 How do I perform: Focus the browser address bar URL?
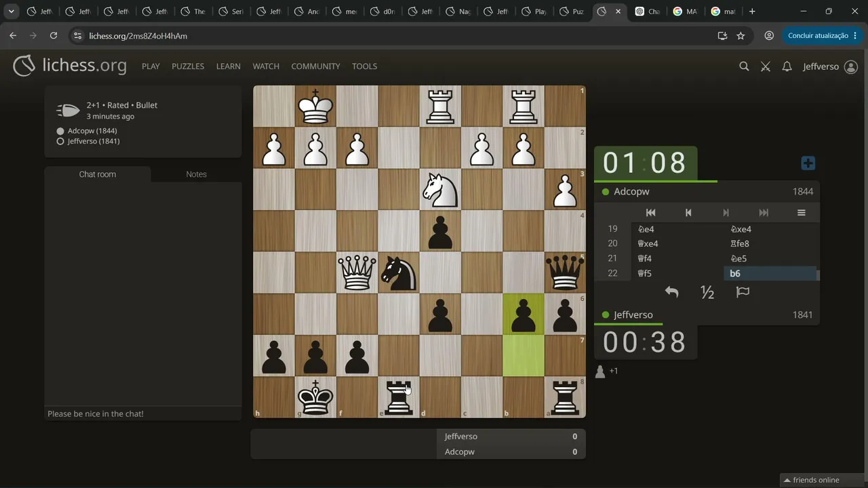[x=138, y=36]
